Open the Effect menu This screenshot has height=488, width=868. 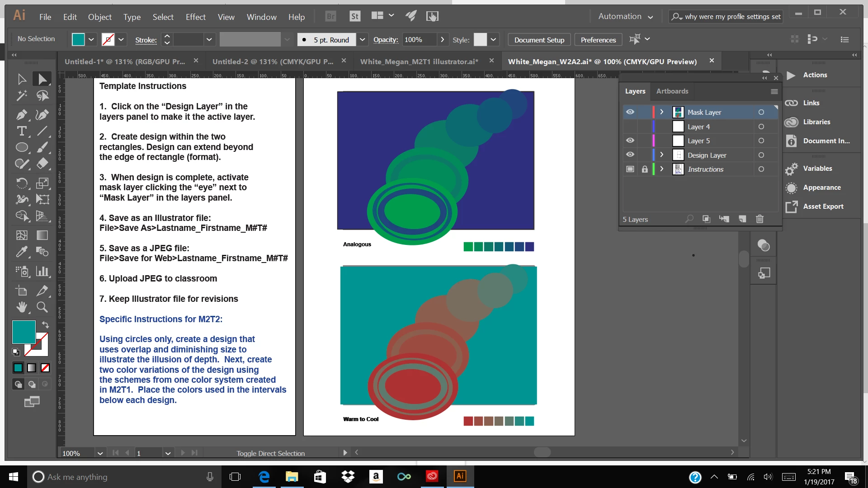pos(195,17)
